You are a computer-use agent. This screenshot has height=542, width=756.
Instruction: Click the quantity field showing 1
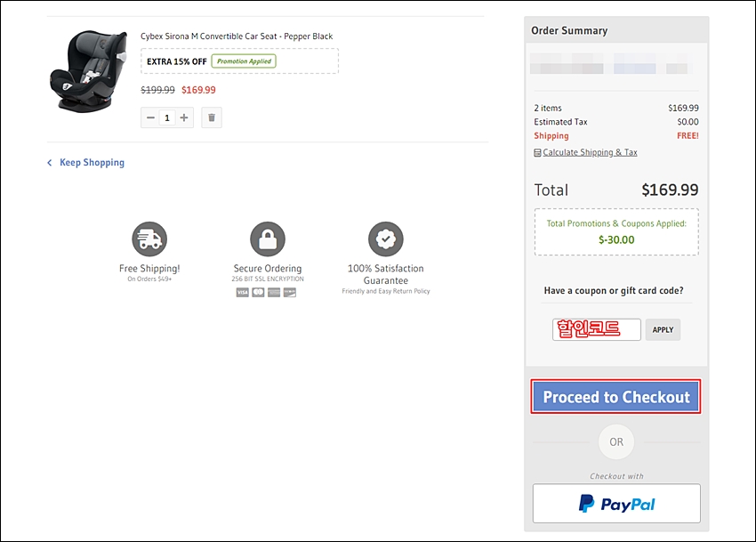[167, 117]
